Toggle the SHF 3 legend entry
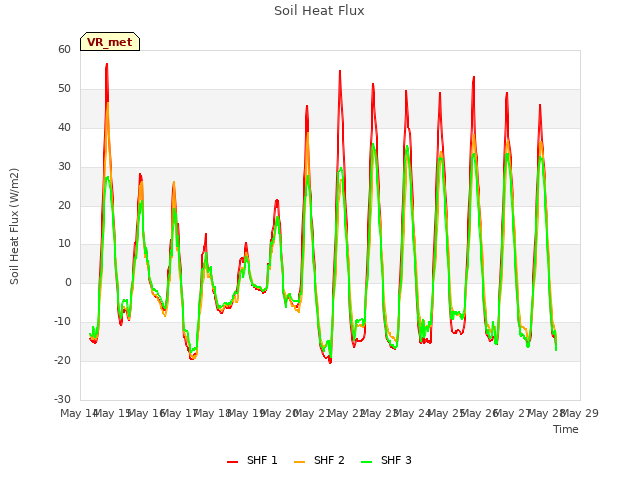 tap(386, 460)
